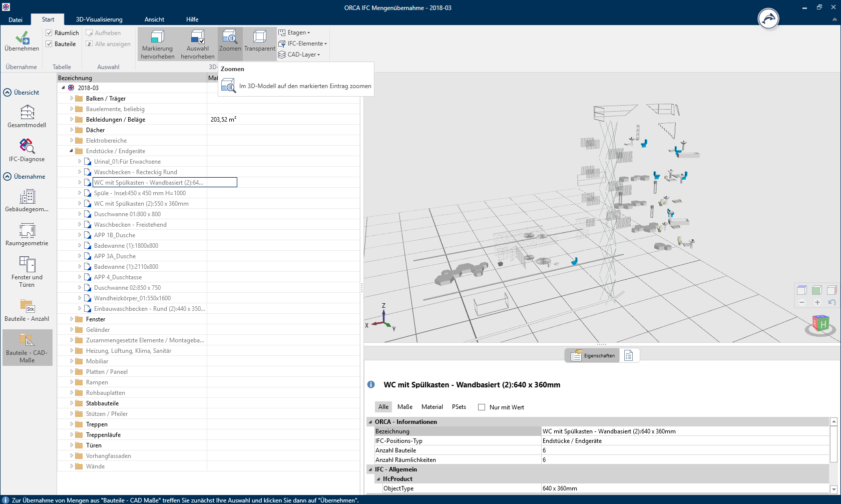The width and height of the screenshot is (841, 504).
Task: Select the Maße properties filter tab
Action: pos(405,407)
